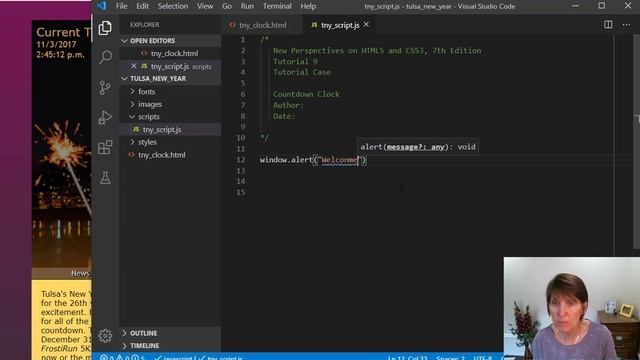This screenshot has height=360, width=640.
Task: Open errors and warnings in status bar
Action: (x=122, y=358)
